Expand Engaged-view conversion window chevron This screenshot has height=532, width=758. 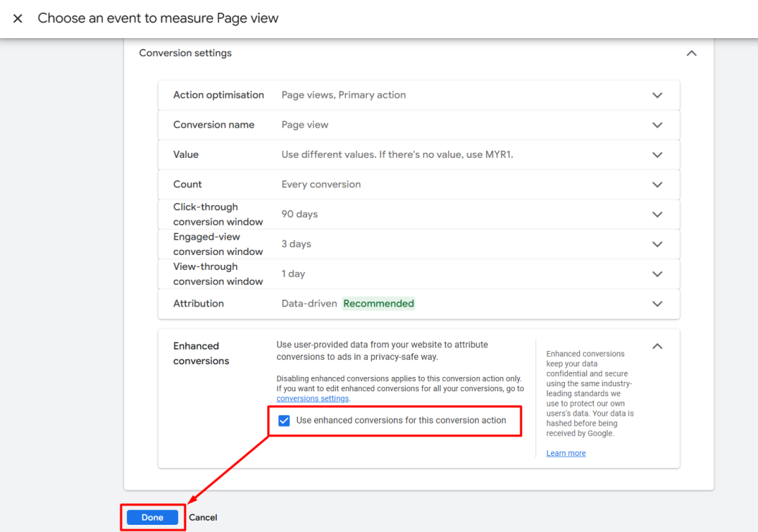(x=657, y=244)
